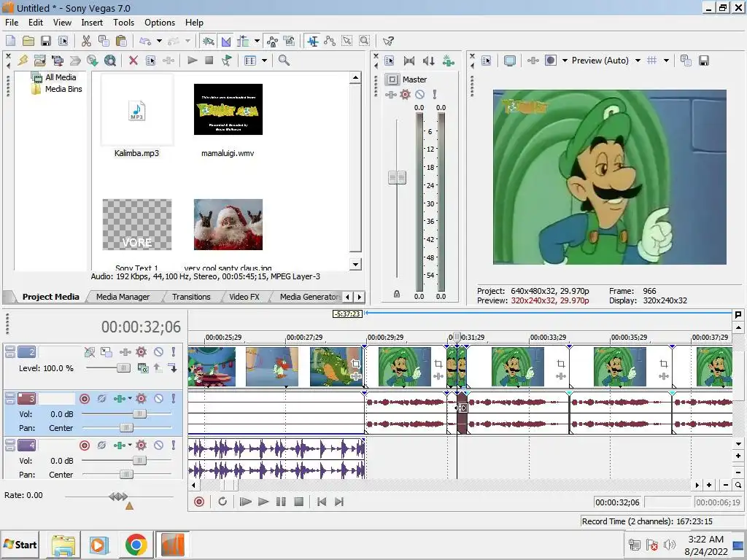This screenshot has width=747, height=560.
Task: Click Preview on External Monitor icon
Action: (510, 61)
